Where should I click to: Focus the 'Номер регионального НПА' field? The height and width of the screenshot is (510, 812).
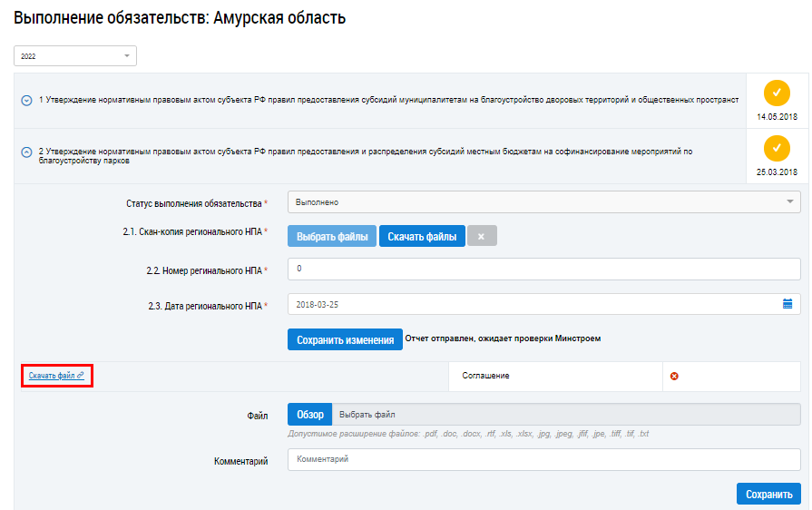click(543, 270)
